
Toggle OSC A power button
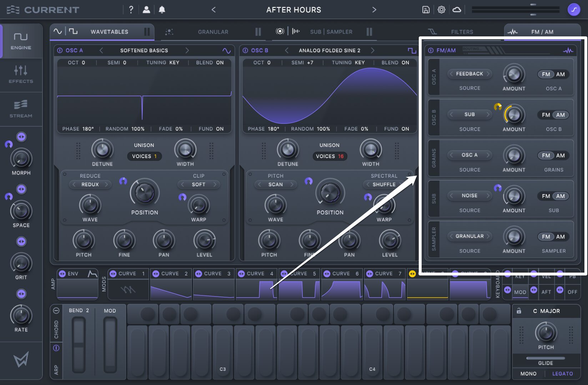(60, 51)
